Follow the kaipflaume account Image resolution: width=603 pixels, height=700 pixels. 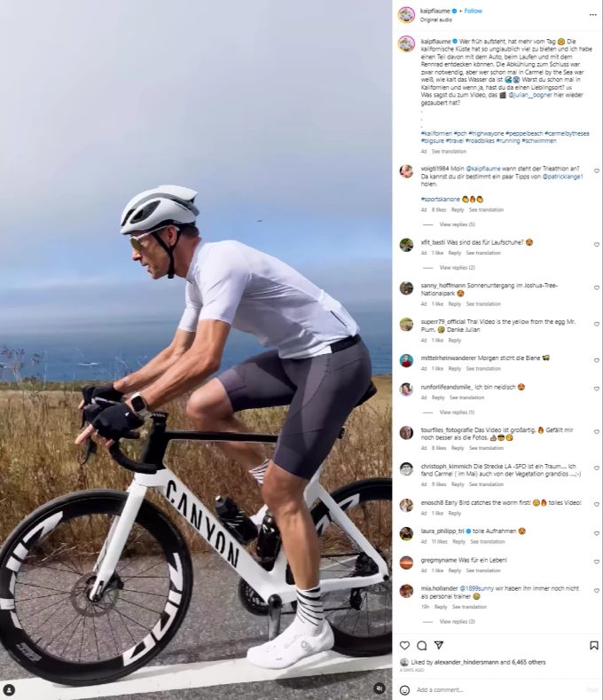pyautogui.click(x=474, y=11)
